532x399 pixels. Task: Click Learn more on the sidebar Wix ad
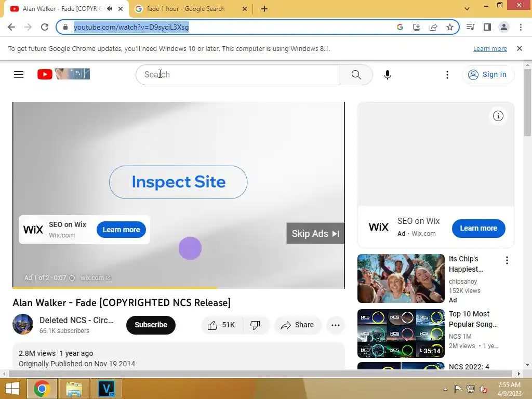[478, 229]
